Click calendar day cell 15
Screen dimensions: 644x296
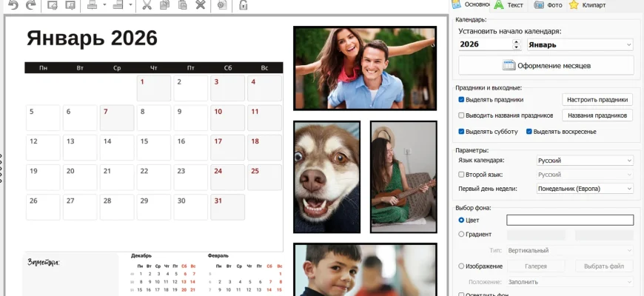[x=154, y=147]
